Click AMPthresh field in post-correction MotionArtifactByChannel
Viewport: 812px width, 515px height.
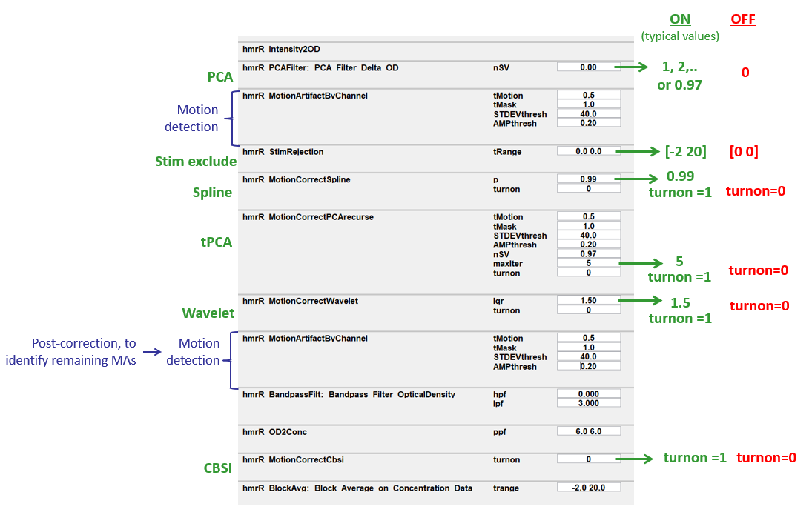[588, 366]
